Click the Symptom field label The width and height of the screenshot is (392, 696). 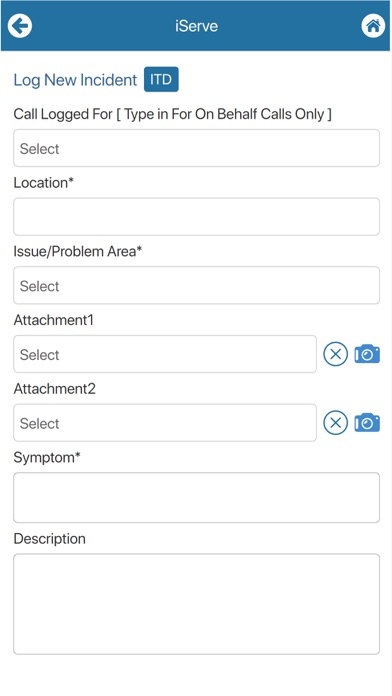47,458
